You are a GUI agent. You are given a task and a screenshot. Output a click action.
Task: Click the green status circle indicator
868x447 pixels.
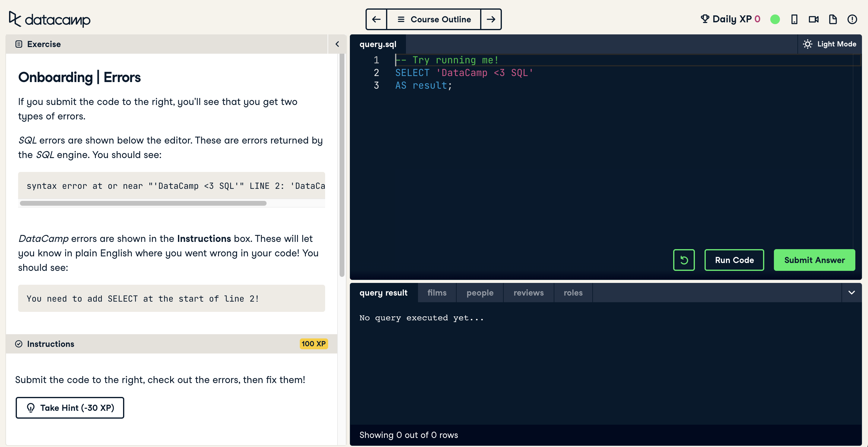click(775, 19)
